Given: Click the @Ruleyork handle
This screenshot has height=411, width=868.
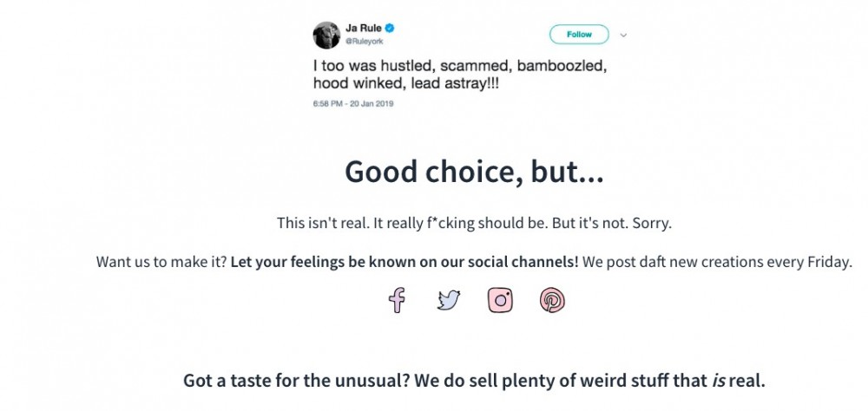Looking at the screenshot, I should click(365, 40).
